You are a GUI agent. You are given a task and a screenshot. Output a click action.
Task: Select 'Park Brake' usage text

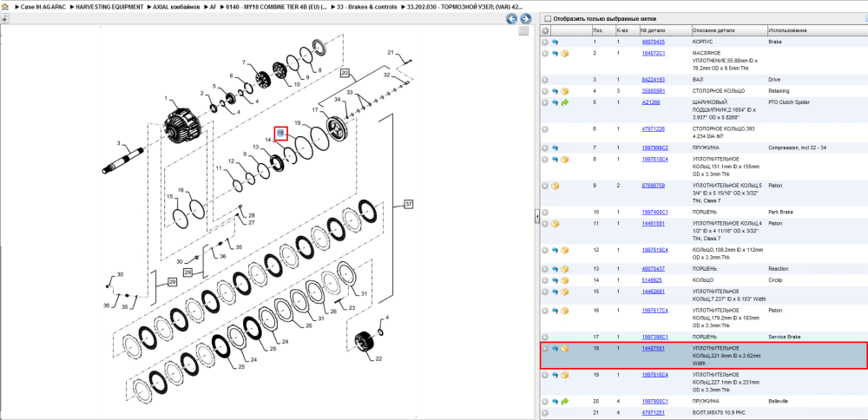[780, 213]
